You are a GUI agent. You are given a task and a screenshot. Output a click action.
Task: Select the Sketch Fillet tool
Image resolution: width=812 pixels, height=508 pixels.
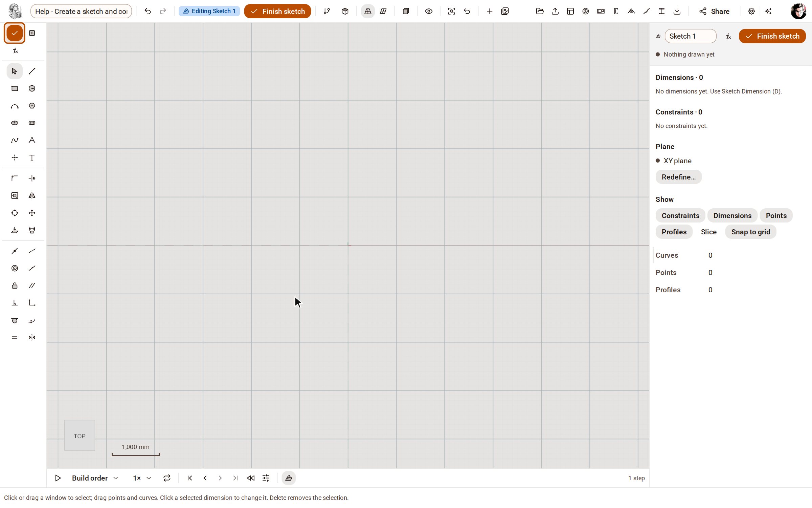pyautogui.click(x=15, y=178)
